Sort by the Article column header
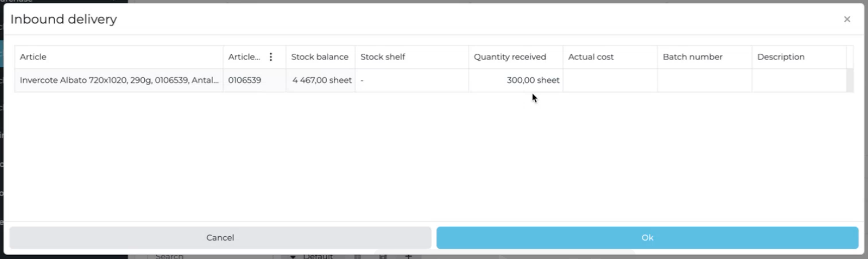 coord(33,57)
